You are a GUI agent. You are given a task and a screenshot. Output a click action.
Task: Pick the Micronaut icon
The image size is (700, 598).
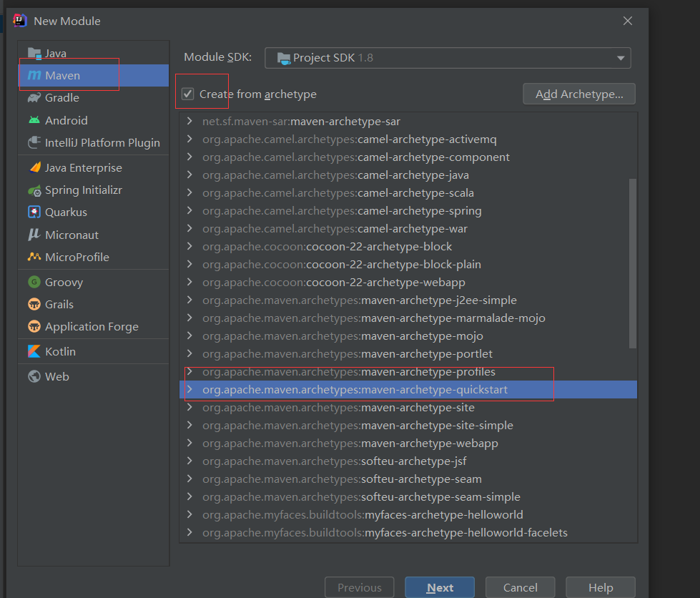pos(34,235)
